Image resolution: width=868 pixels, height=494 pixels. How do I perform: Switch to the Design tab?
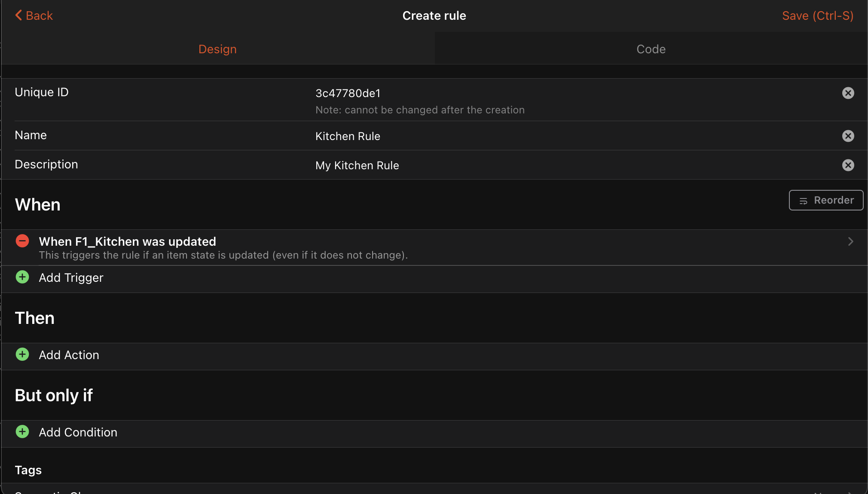(x=217, y=49)
